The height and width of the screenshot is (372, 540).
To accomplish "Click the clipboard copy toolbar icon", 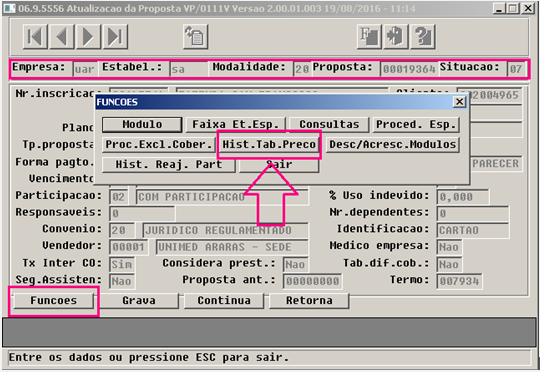I will click(196, 37).
